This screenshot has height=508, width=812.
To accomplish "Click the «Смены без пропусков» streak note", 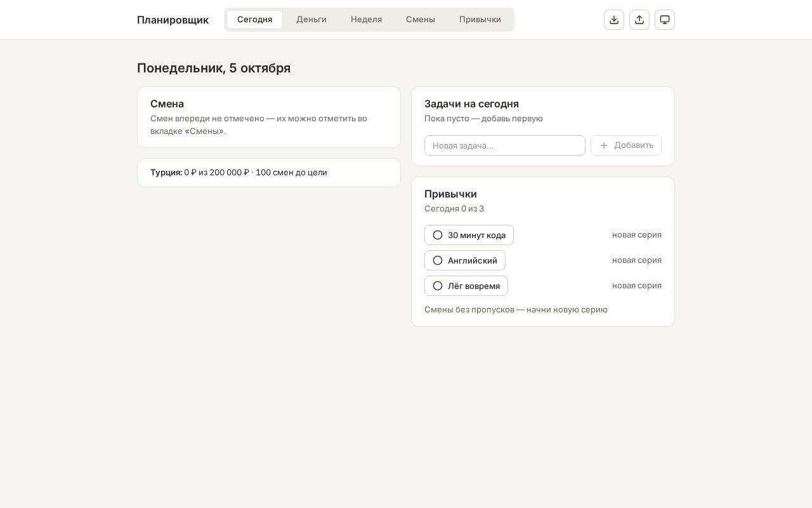I will (x=516, y=310).
